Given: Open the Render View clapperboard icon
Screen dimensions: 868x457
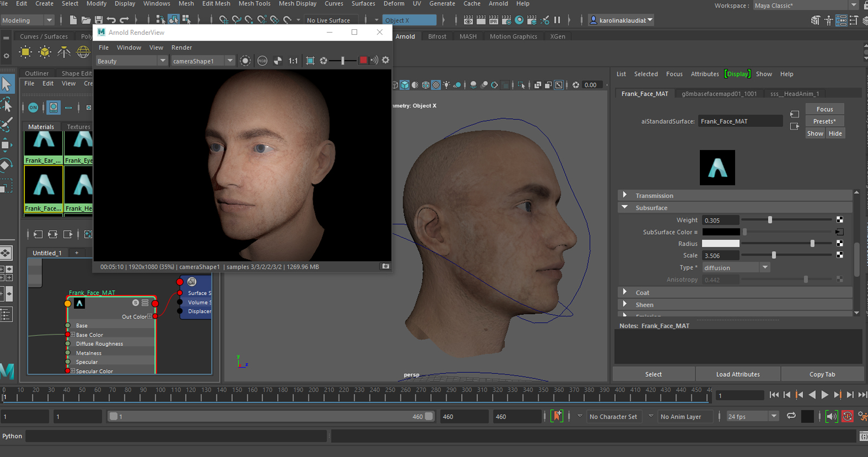Looking at the screenshot, I should (468, 20).
